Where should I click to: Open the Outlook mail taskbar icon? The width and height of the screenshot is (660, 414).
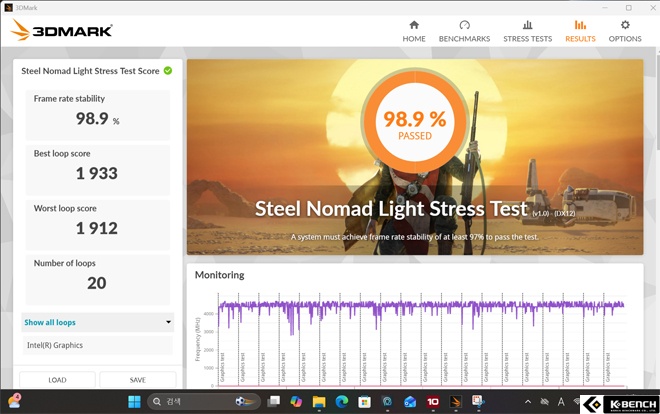pyautogui.click(x=410, y=402)
